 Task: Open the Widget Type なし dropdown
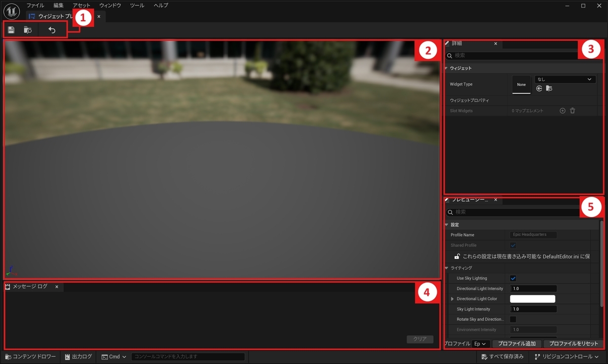[564, 79]
